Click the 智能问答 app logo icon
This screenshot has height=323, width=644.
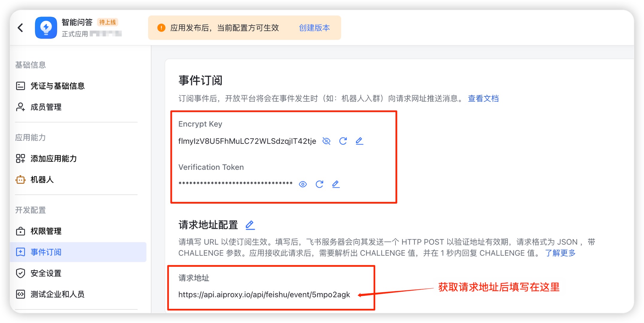pyautogui.click(x=46, y=28)
